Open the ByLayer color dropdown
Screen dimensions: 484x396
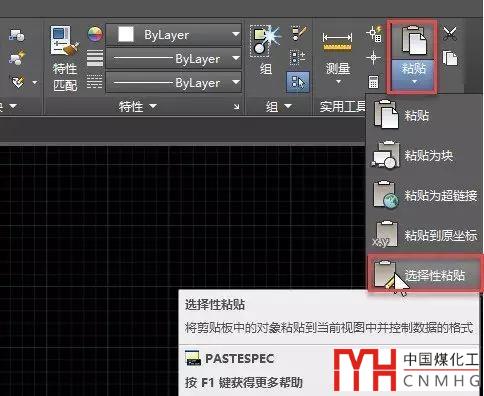tap(174, 35)
